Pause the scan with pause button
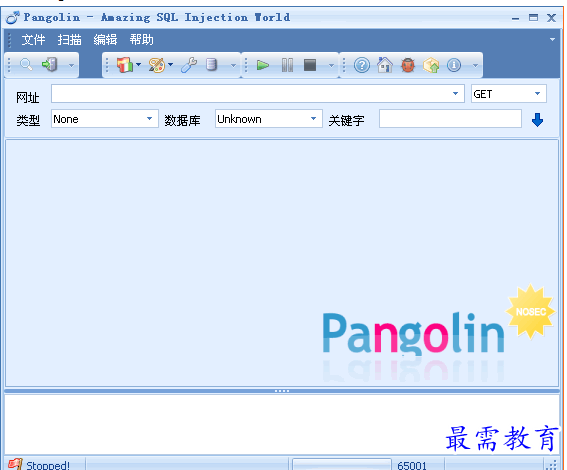The height and width of the screenshot is (470, 567). point(287,65)
